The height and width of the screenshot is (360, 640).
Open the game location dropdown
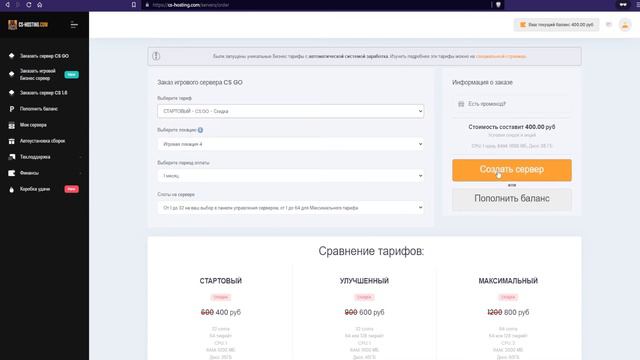290,144
